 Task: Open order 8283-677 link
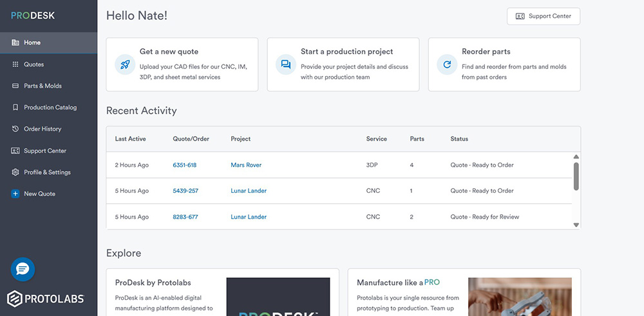[185, 217]
